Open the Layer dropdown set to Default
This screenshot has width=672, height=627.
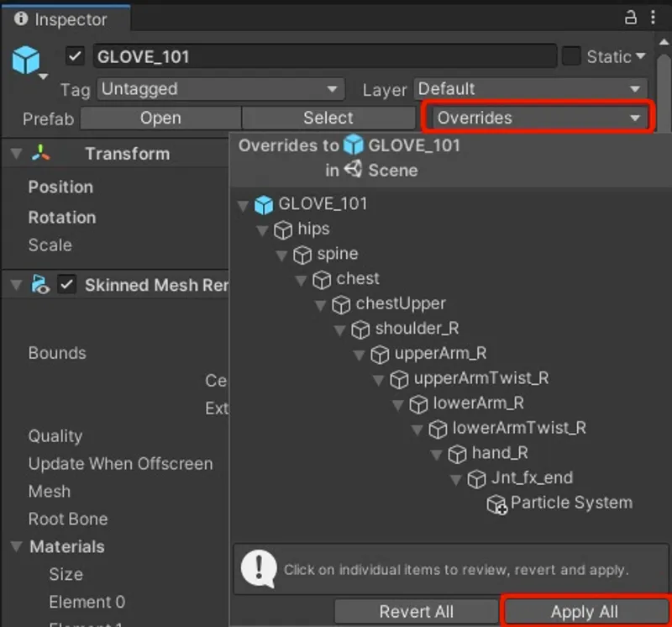tap(527, 88)
